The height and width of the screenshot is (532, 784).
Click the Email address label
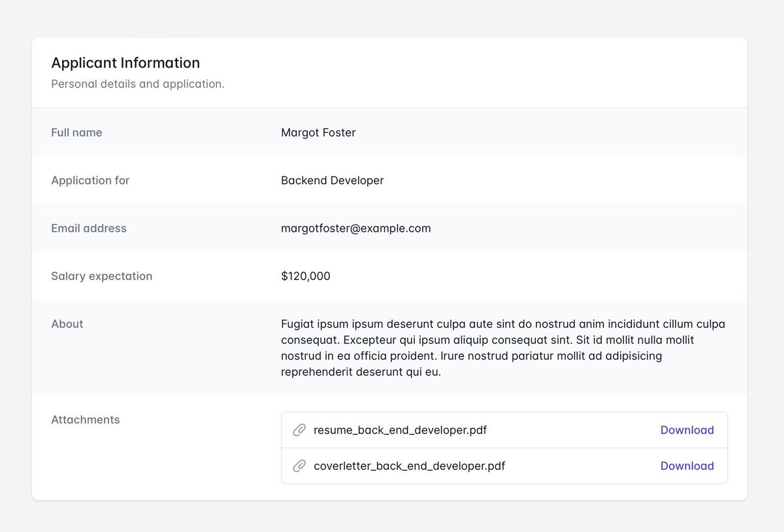click(x=89, y=228)
